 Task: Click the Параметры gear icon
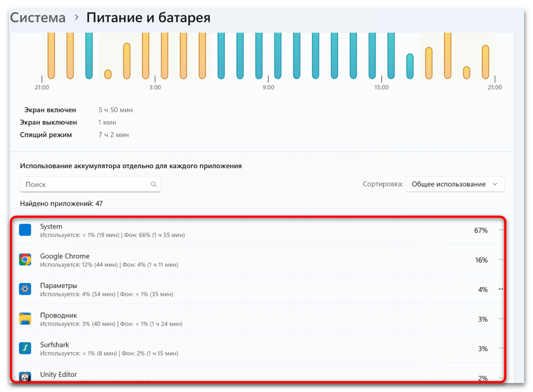pyautogui.click(x=25, y=289)
